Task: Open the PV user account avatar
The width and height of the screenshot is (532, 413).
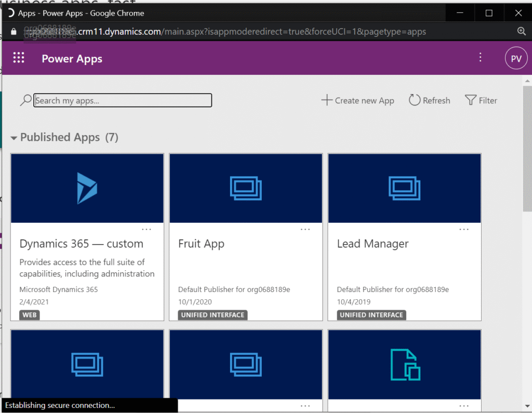Action: (x=516, y=58)
